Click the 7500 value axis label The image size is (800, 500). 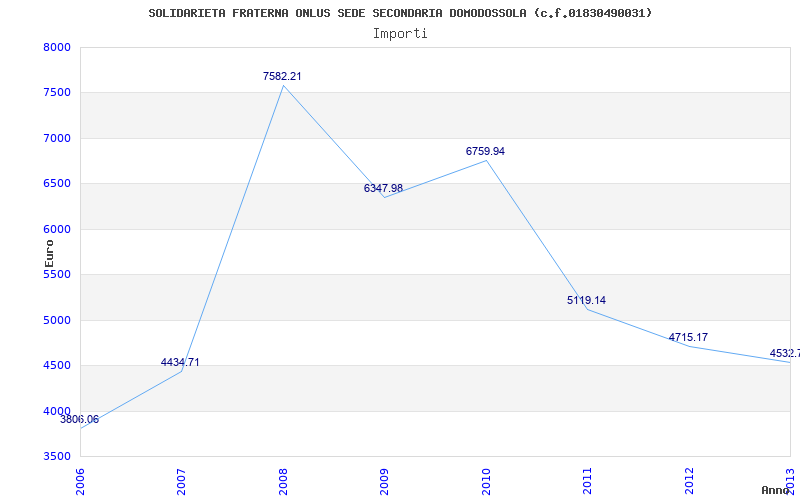tap(57, 93)
